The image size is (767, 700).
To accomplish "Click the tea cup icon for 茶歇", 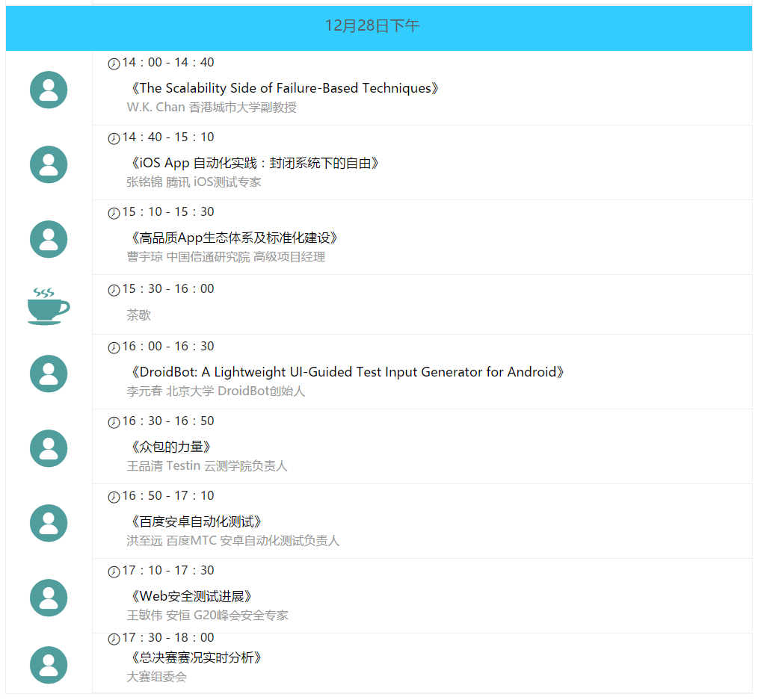I will pyautogui.click(x=49, y=306).
